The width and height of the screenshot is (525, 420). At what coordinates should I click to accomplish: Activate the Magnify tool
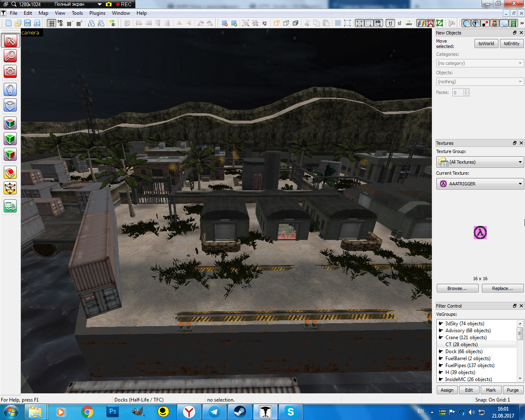10,56
